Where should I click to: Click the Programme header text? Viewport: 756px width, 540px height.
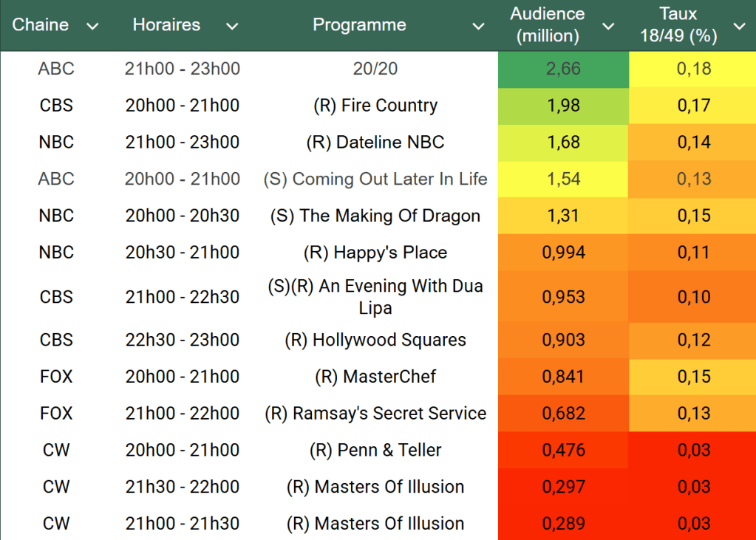[359, 24]
